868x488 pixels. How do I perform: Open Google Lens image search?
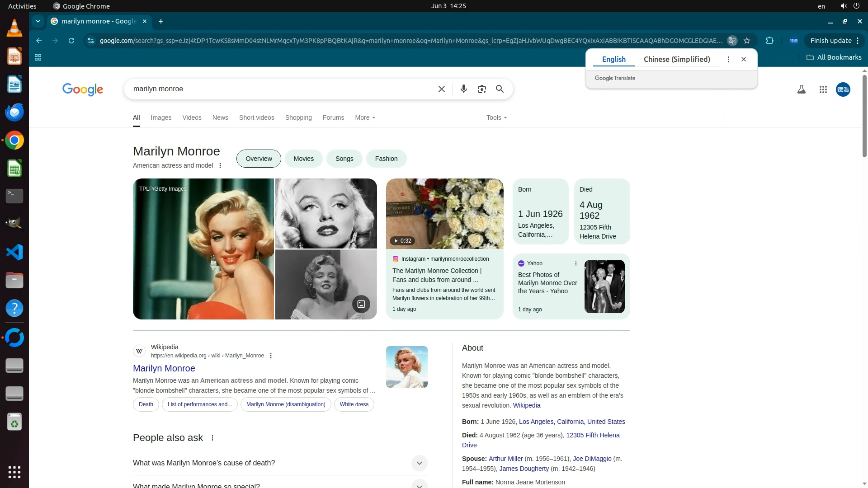coord(481,89)
